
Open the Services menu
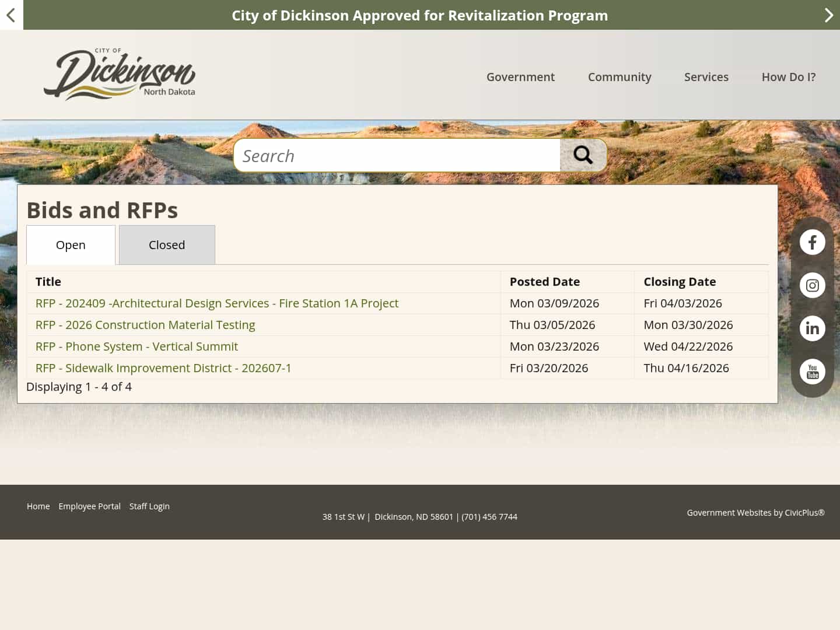(x=706, y=76)
